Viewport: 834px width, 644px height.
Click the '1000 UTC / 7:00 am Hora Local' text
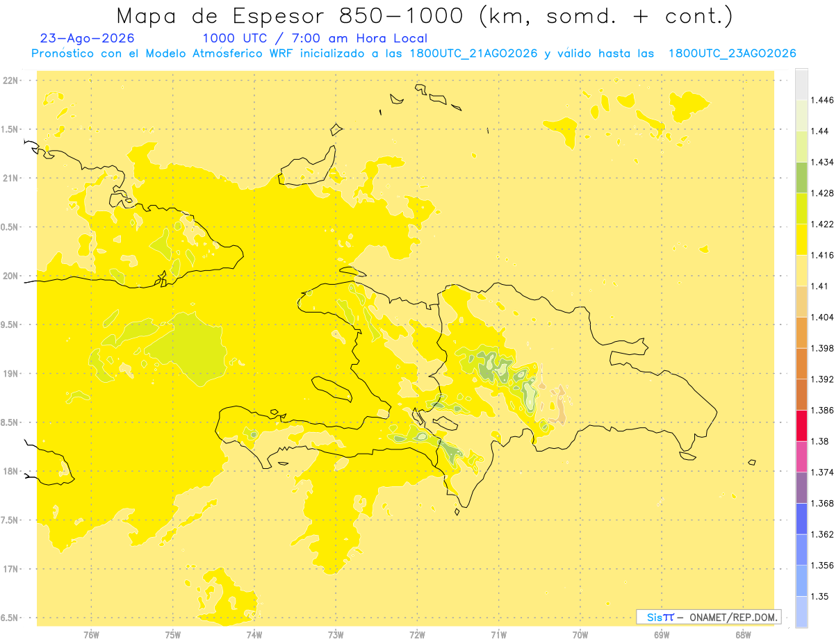click(x=315, y=39)
